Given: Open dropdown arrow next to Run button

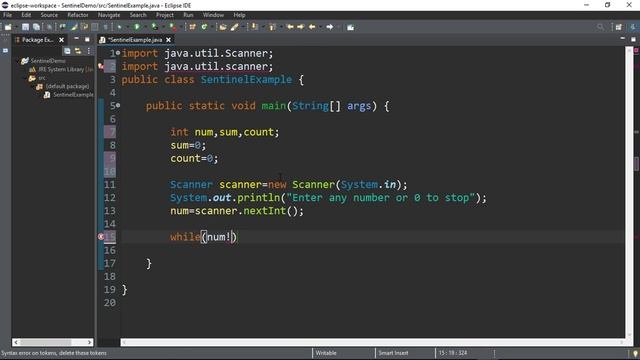Looking at the screenshot, I should (x=145, y=27).
